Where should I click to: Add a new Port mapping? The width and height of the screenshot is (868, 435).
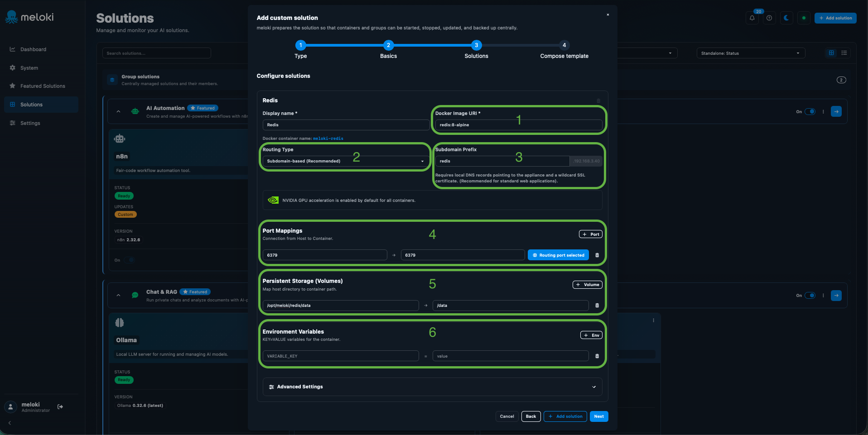coord(591,234)
